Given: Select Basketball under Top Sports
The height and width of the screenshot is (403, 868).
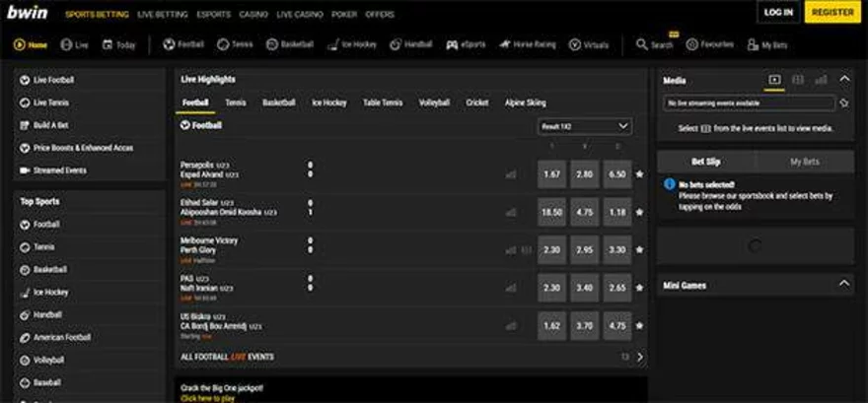Looking at the screenshot, I should pos(90,270).
